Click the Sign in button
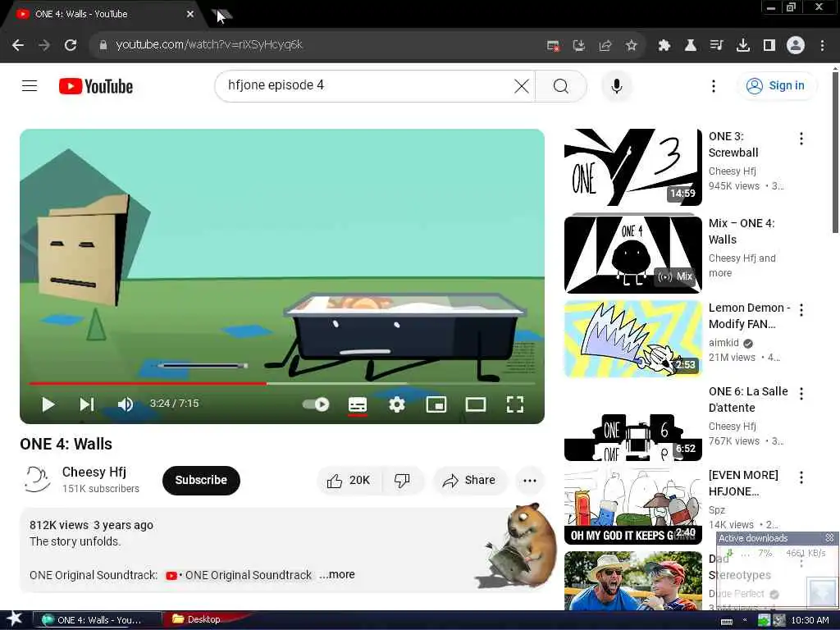The height and width of the screenshot is (630, 840). 776,85
